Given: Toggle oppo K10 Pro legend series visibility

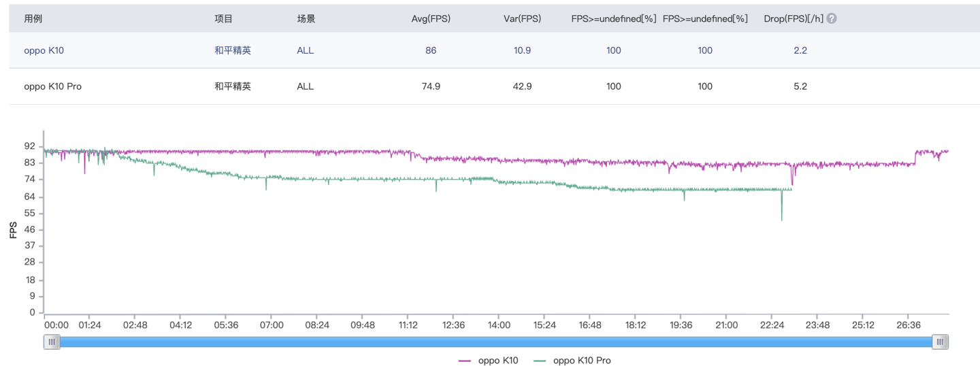Looking at the screenshot, I should (572, 361).
